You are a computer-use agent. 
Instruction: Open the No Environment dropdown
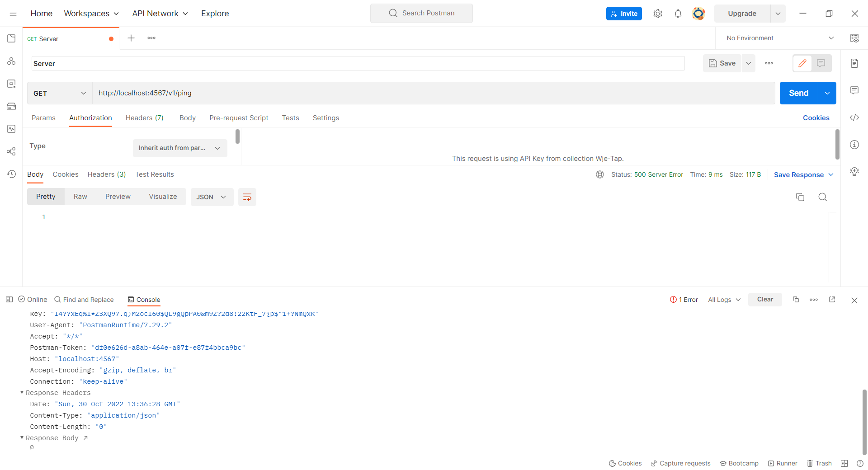tap(778, 38)
